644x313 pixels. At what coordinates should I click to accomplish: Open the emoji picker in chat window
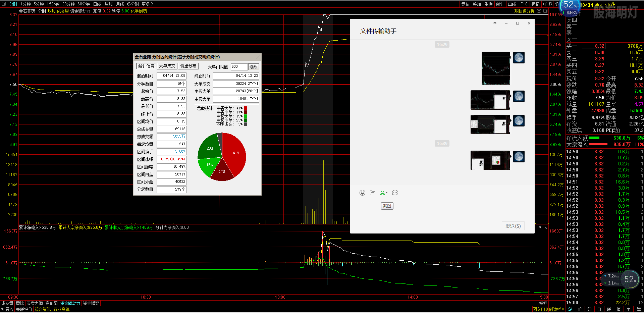(362, 193)
